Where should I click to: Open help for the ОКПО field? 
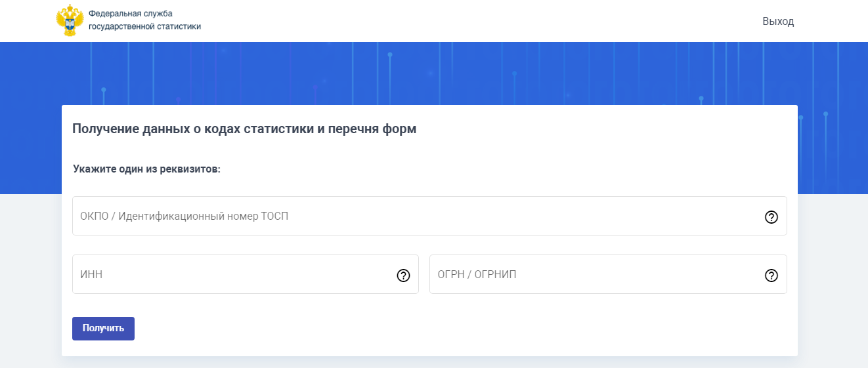coord(771,217)
